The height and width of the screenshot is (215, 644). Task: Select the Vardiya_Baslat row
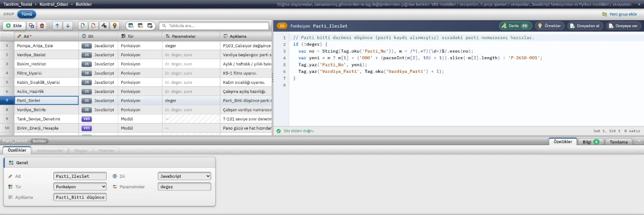[136, 55]
